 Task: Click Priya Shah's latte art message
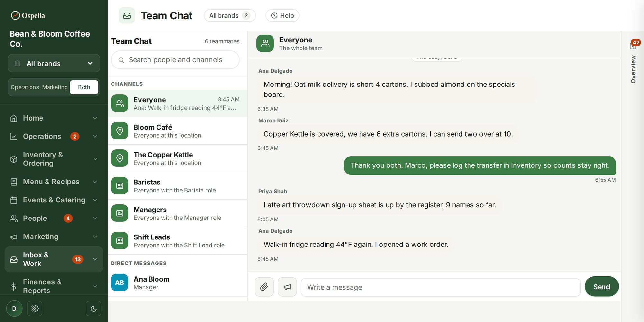380,205
